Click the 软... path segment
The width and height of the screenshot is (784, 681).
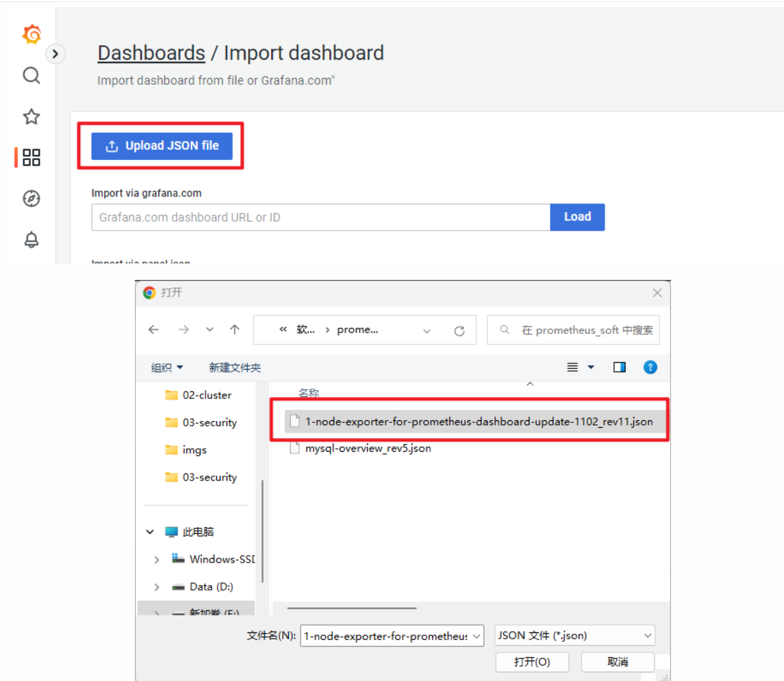point(305,330)
